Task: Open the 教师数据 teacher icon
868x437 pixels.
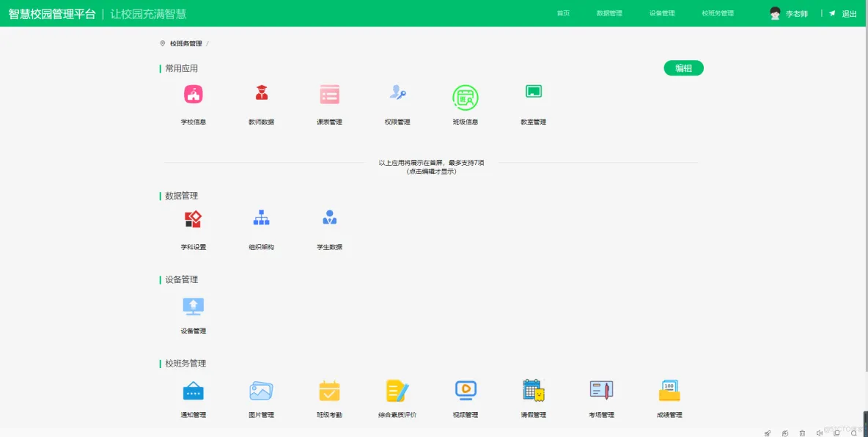Action: pyautogui.click(x=261, y=92)
